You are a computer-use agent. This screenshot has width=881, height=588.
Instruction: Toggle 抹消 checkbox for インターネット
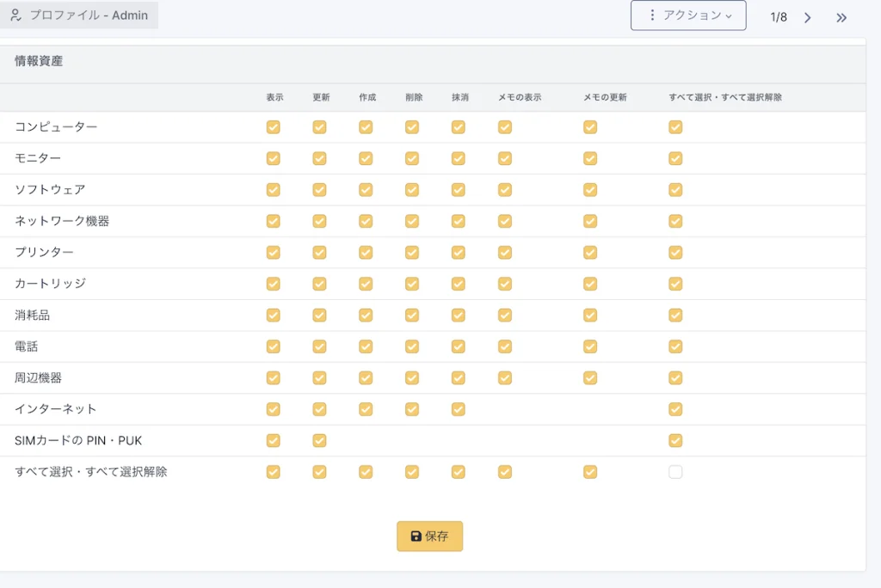(x=459, y=409)
